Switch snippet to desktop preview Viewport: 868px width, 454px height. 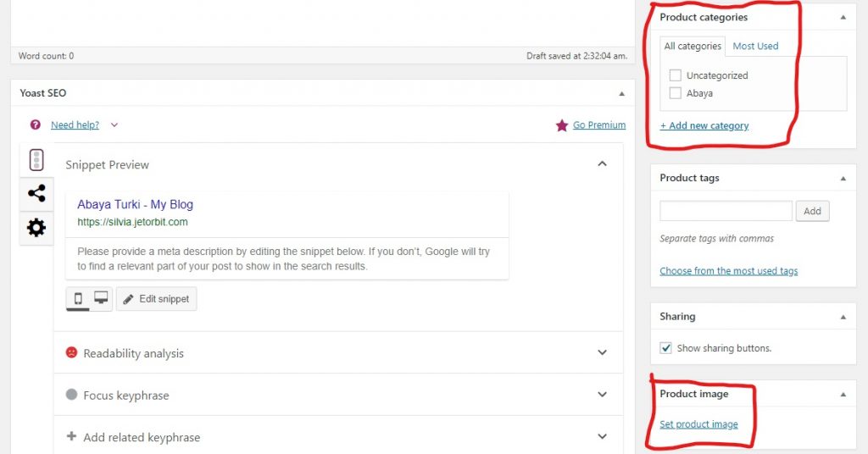point(101,298)
